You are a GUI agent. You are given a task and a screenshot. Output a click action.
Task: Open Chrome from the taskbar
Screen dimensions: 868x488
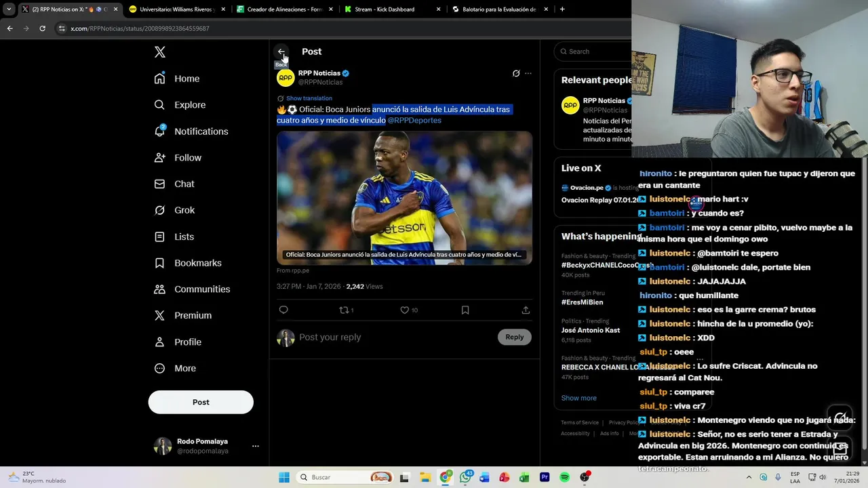(x=445, y=477)
